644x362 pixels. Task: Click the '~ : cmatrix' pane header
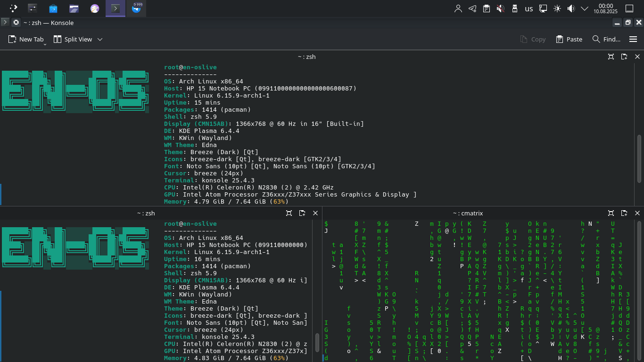(x=468, y=213)
